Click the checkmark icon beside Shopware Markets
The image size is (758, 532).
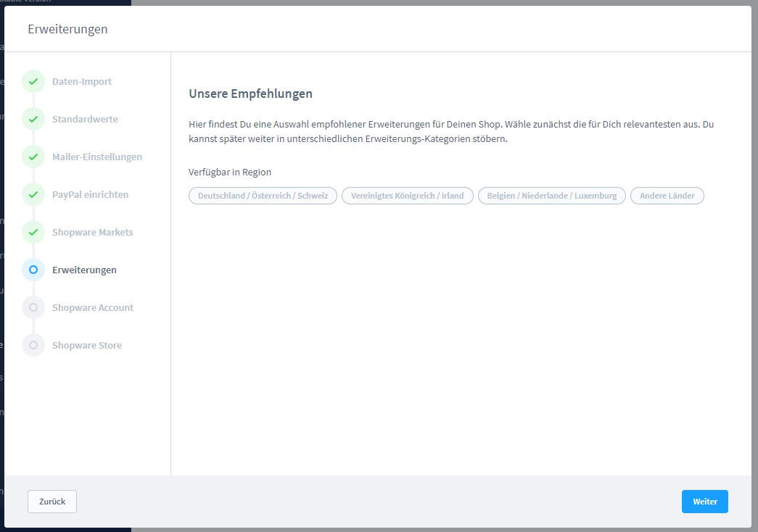click(33, 233)
